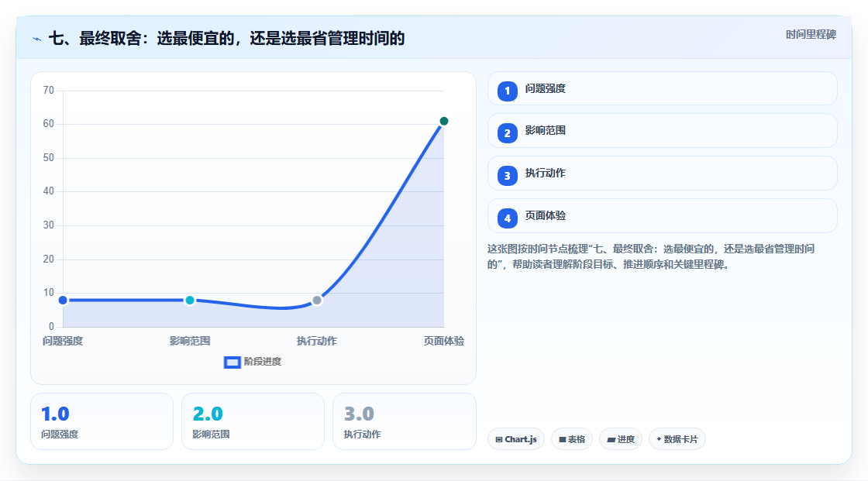Select the 执行动作 list row

pos(662,174)
